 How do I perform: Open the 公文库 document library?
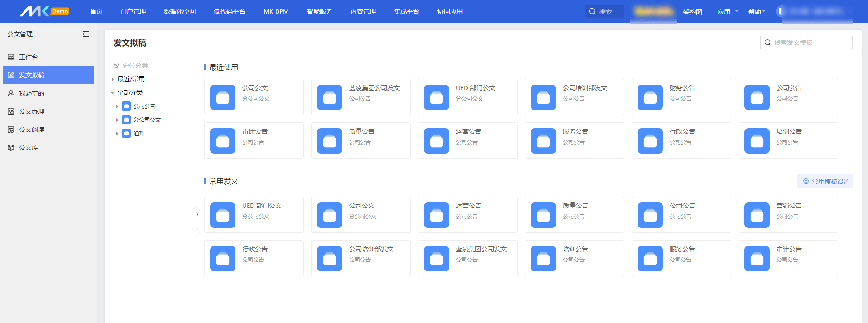tap(28, 148)
